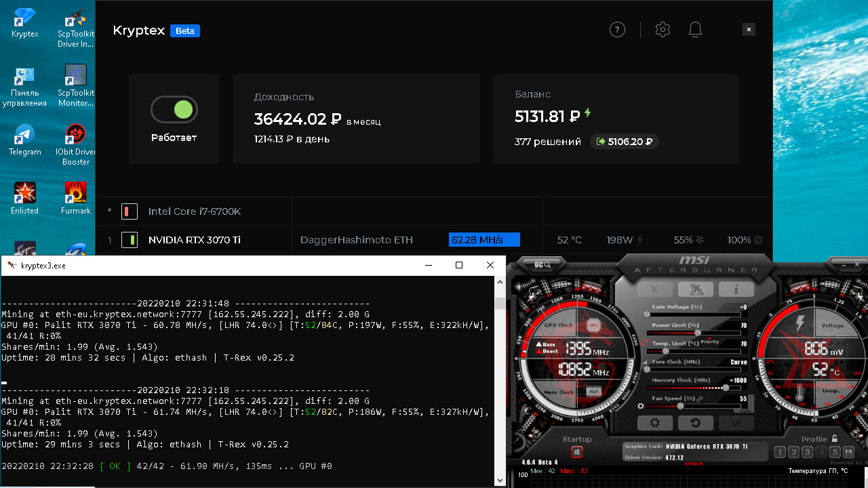Open Afterburner OC Scanner search icon
The width and height of the screenshot is (868, 488).
click(542, 264)
